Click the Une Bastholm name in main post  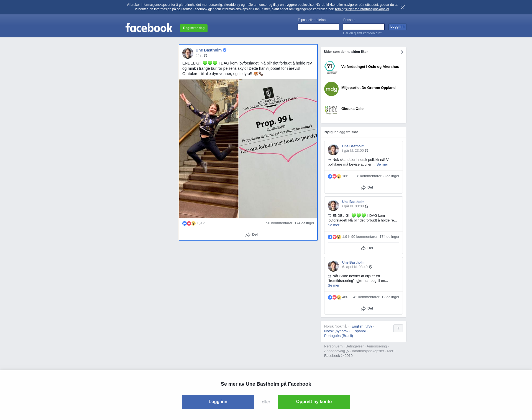tap(209, 50)
